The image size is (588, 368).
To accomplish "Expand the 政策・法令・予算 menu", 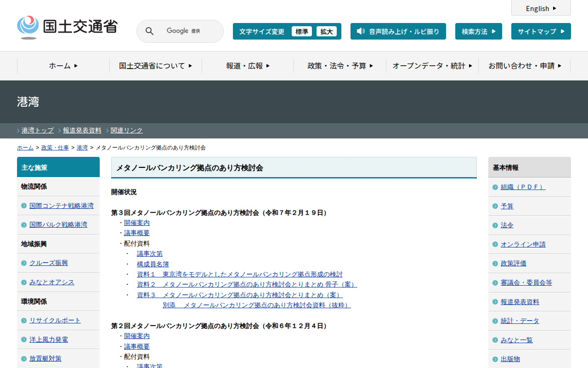I will (x=340, y=66).
